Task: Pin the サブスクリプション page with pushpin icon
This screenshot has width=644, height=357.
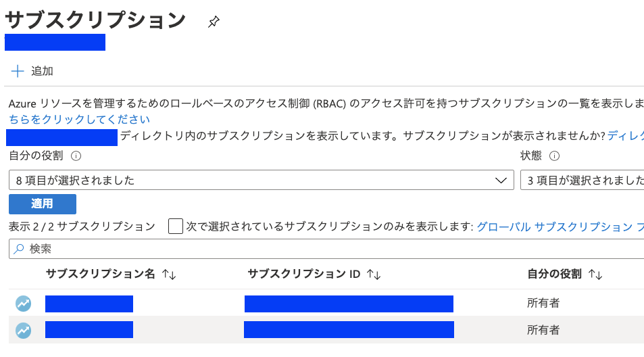Action: coord(214,22)
